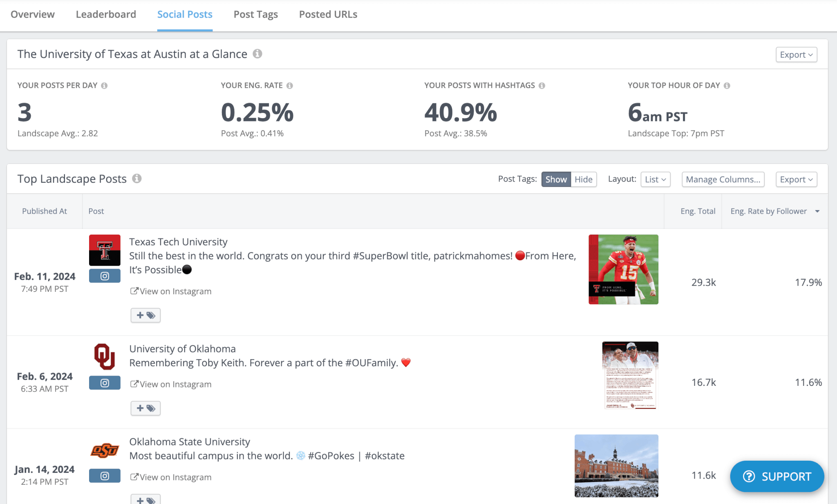
Task: Open the Layout List dropdown
Action: [655, 179]
